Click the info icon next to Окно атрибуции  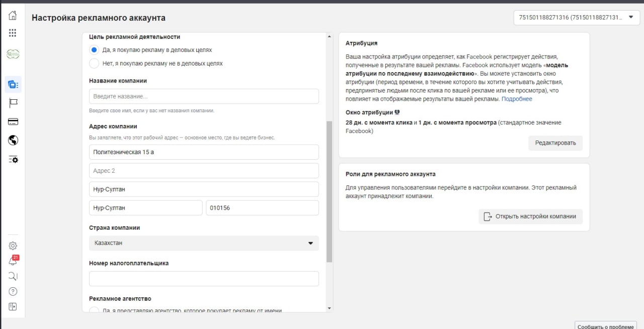pyautogui.click(x=397, y=112)
